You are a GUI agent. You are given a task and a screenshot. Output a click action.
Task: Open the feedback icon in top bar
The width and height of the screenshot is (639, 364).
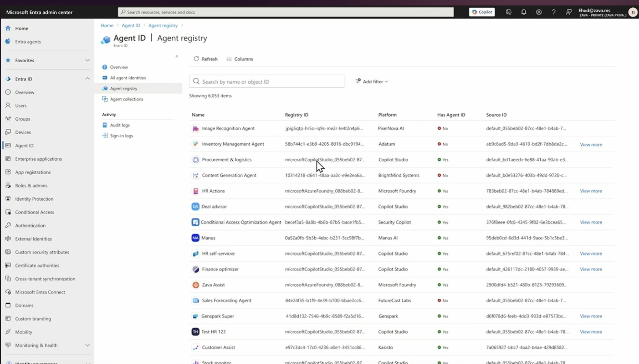(568, 12)
